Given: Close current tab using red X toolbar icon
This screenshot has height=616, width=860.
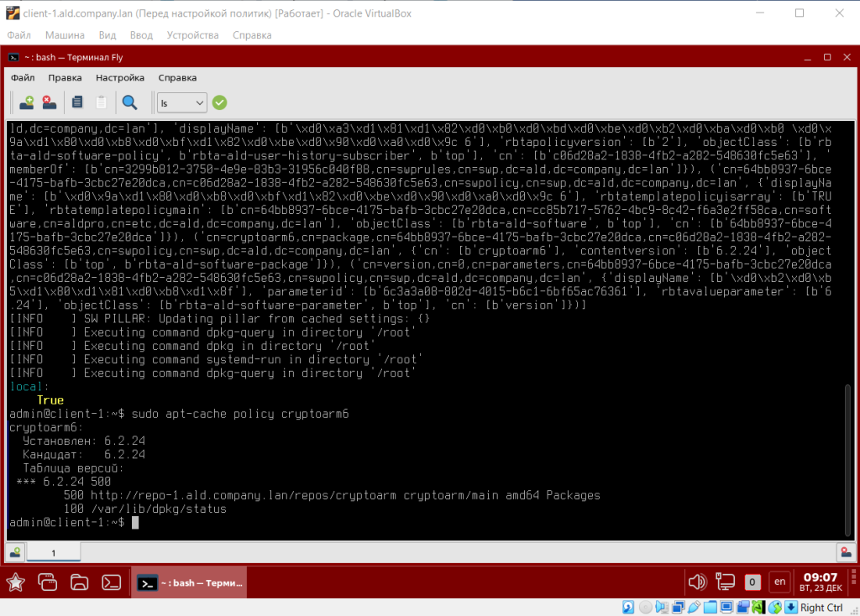Looking at the screenshot, I should click(50, 102).
